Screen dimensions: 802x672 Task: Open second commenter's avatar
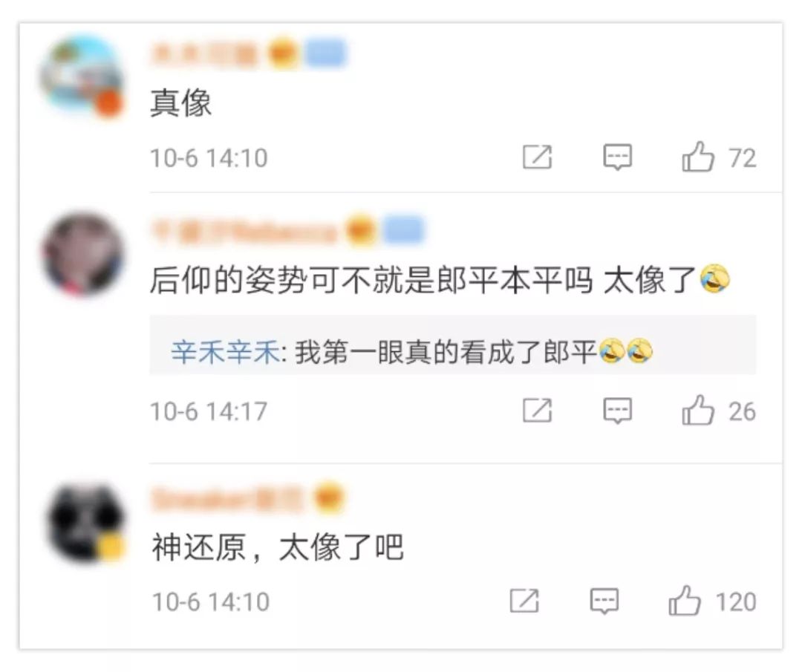[x=83, y=254]
